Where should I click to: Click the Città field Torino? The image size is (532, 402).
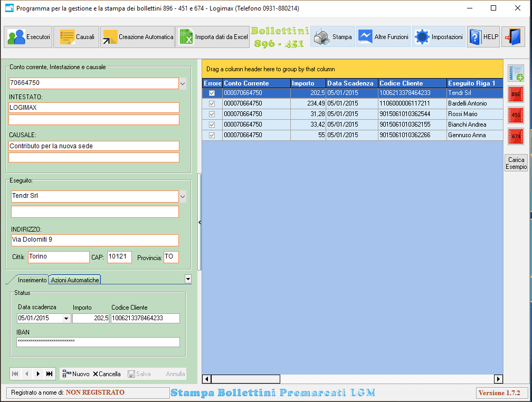(59, 257)
